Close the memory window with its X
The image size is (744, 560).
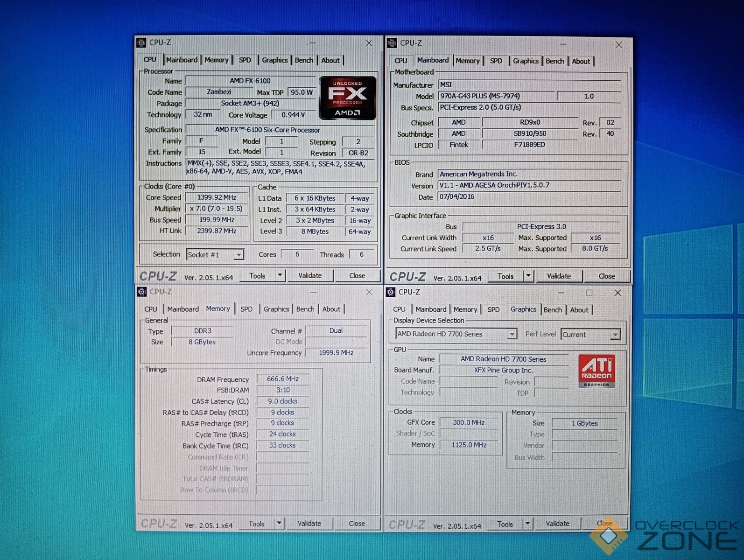[x=369, y=292]
